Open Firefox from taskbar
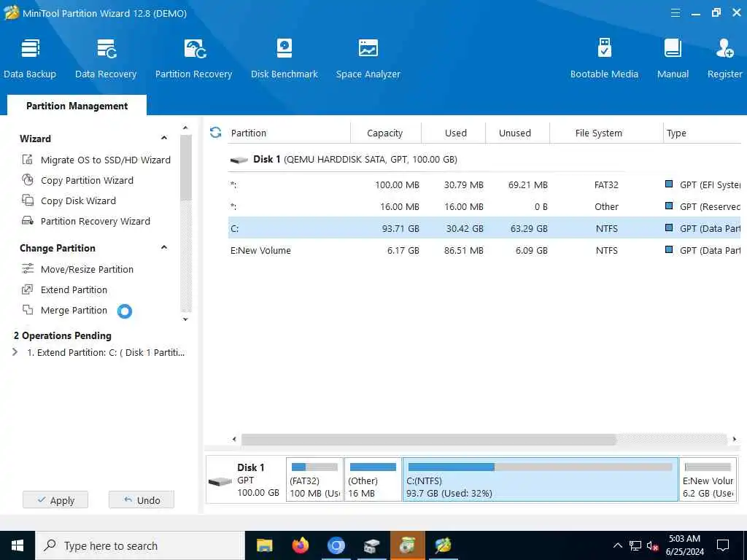The height and width of the screenshot is (560, 747). point(300,545)
